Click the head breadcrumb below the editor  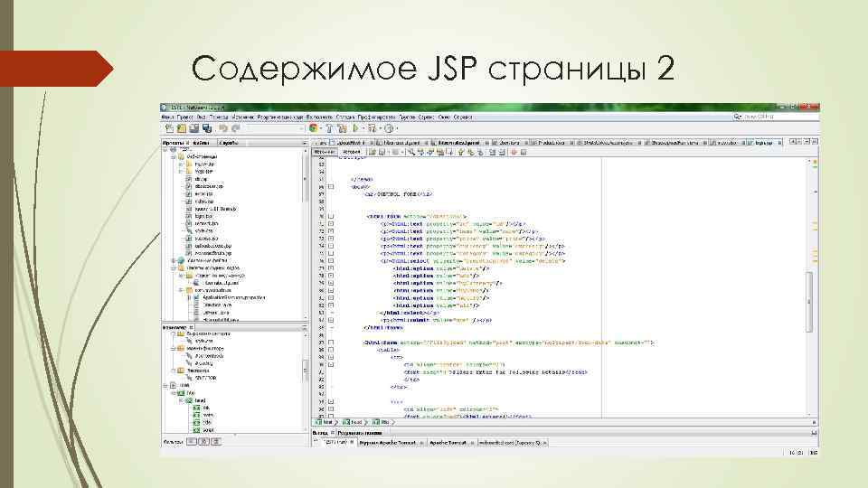pyautogui.click(x=354, y=422)
